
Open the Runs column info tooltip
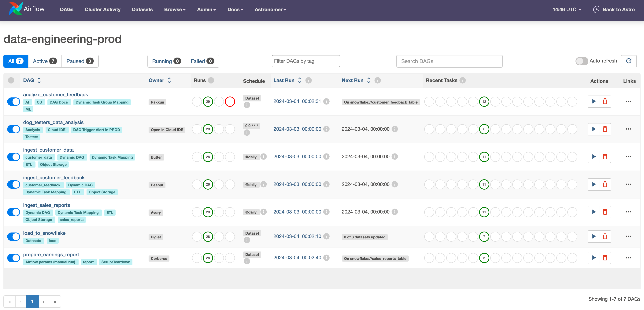point(211,80)
